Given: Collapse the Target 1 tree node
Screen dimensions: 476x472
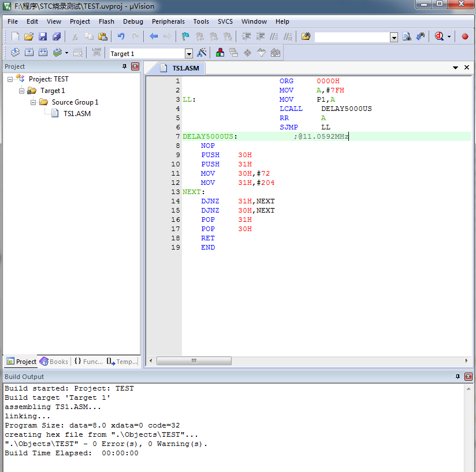Looking at the screenshot, I should tap(21, 91).
